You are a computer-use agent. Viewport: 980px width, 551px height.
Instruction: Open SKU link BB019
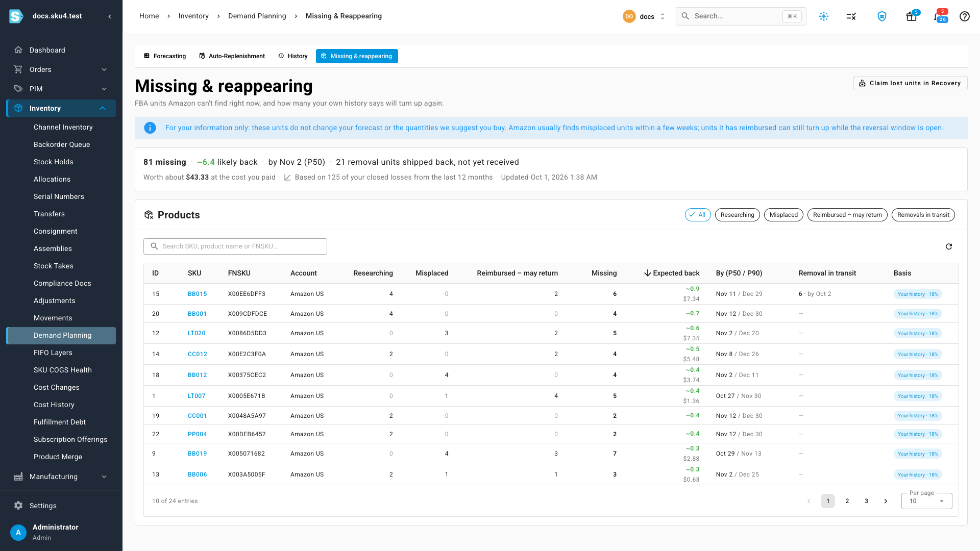(x=198, y=454)
